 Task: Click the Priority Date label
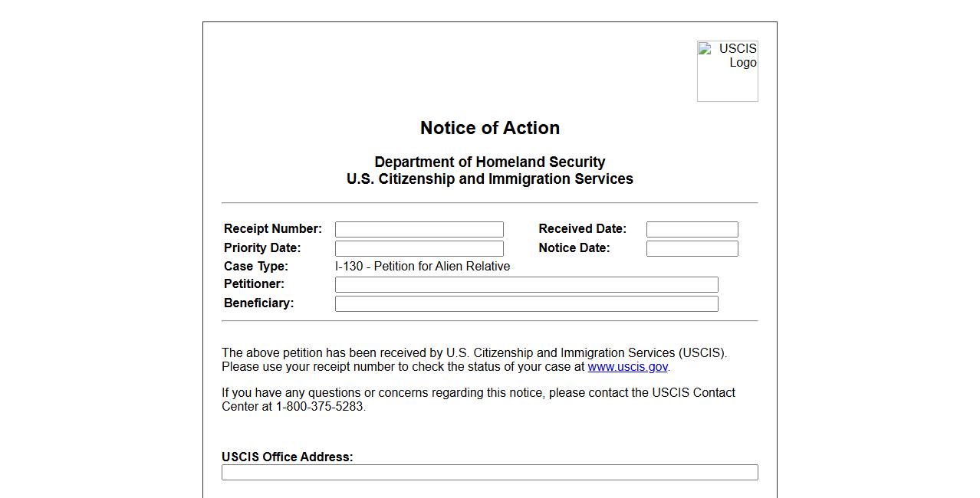262,248
